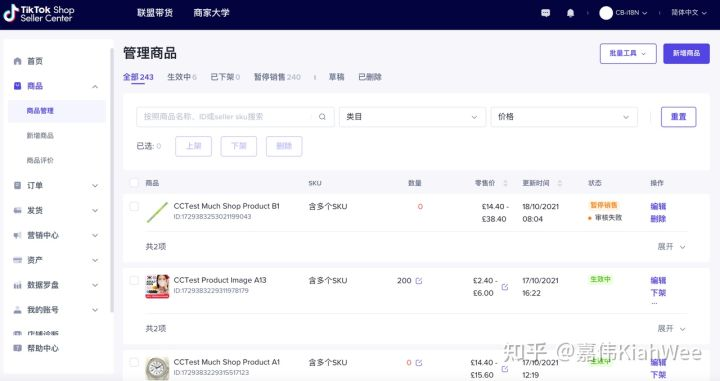This screenshot has height=381, width=720.
Task: Open the 价格 price dropdown
Action: pyautogui.click(x=564, y=117)
